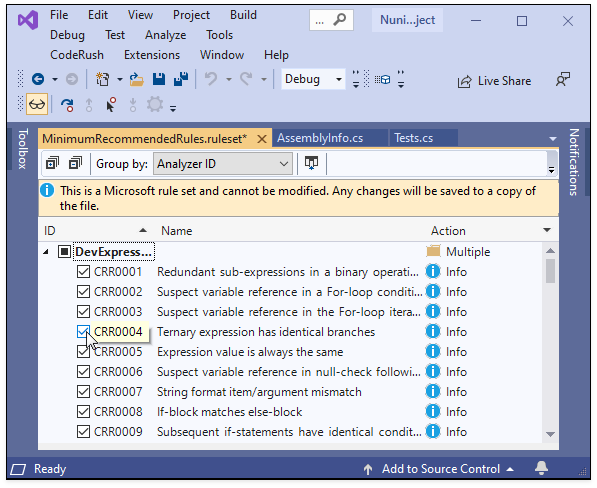Open the Debug configuration dropdown
The height and width of the screenshot is (488, 597).
[313, 79]
